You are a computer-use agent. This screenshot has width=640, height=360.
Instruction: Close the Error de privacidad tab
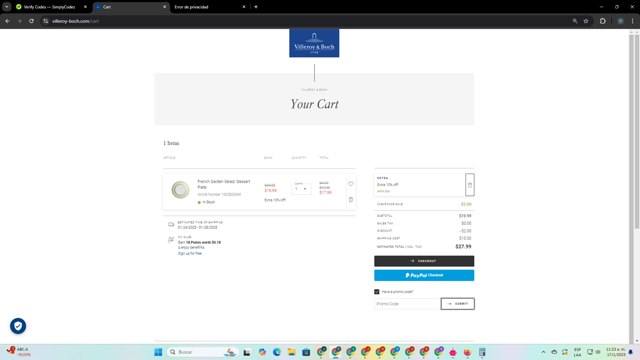coord(244,7)
